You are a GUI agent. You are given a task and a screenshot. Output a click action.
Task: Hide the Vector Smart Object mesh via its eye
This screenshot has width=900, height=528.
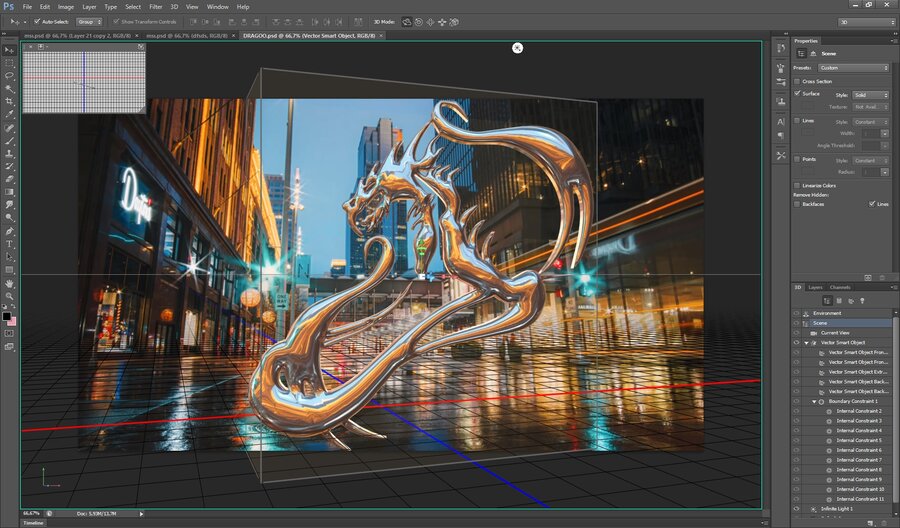tap(796, 343)
